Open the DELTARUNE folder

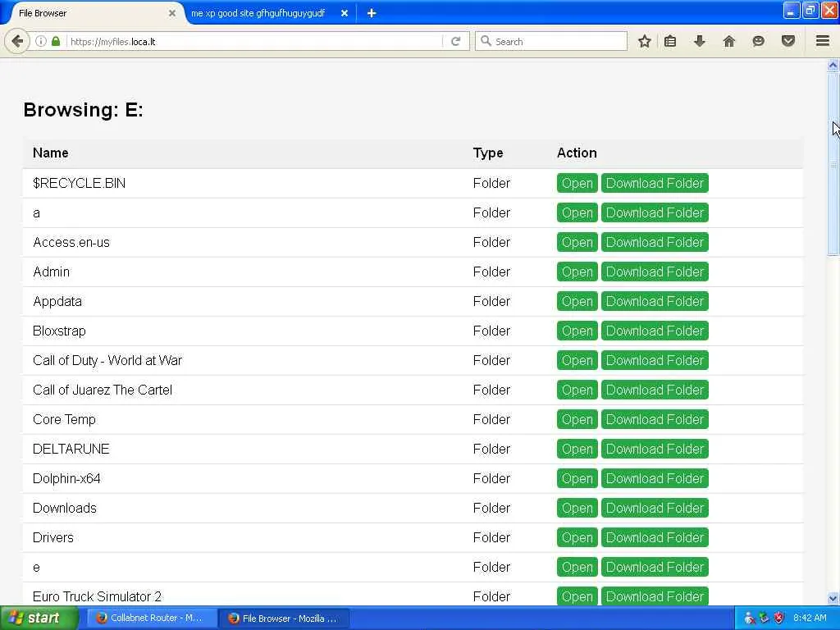[577, 449]
